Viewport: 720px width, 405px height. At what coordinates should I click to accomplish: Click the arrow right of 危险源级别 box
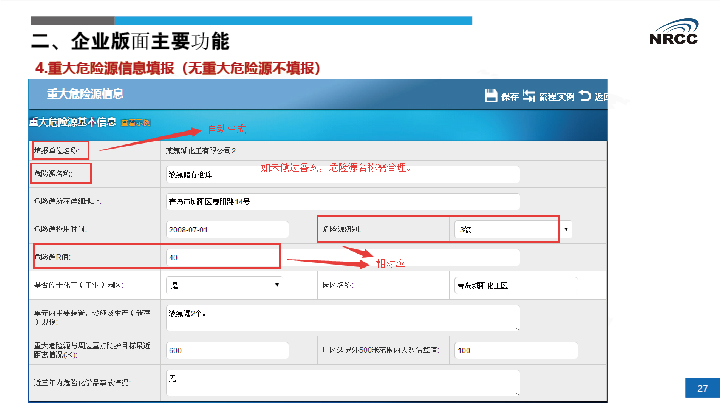(567, 229)
